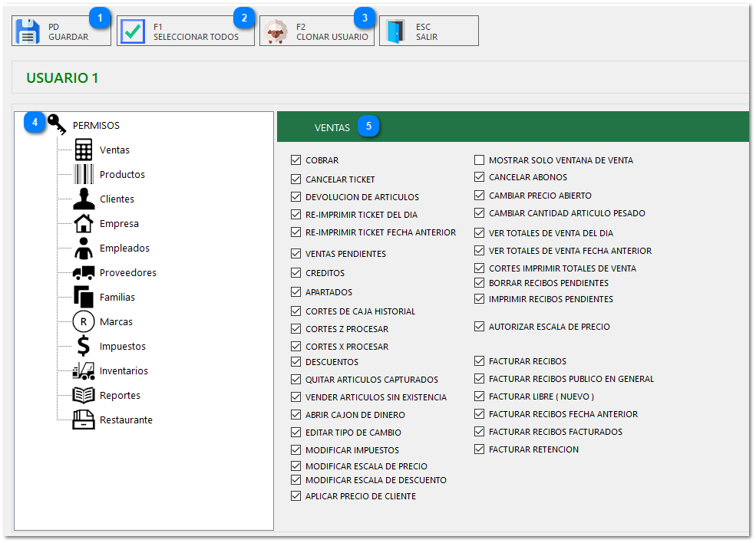
Task: Open the Clientes permissions tree item
Action: (117, 199)
